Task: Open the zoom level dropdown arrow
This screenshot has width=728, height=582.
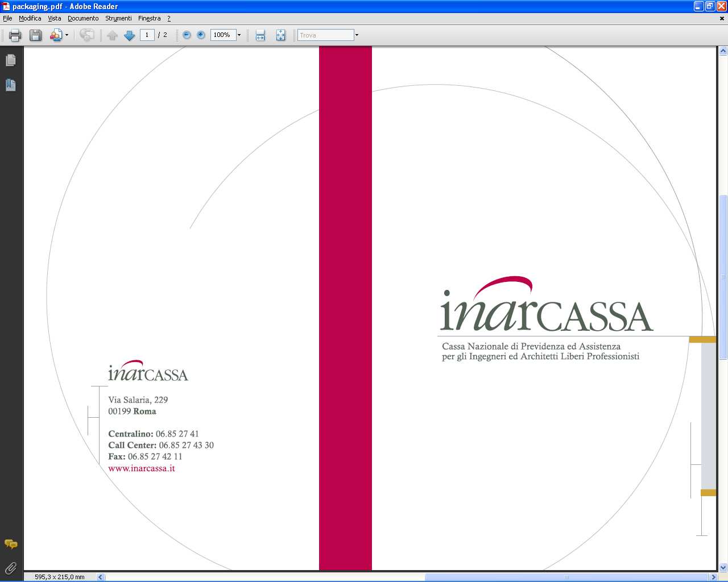Action: pyautogui.click(x=239, y=35)
